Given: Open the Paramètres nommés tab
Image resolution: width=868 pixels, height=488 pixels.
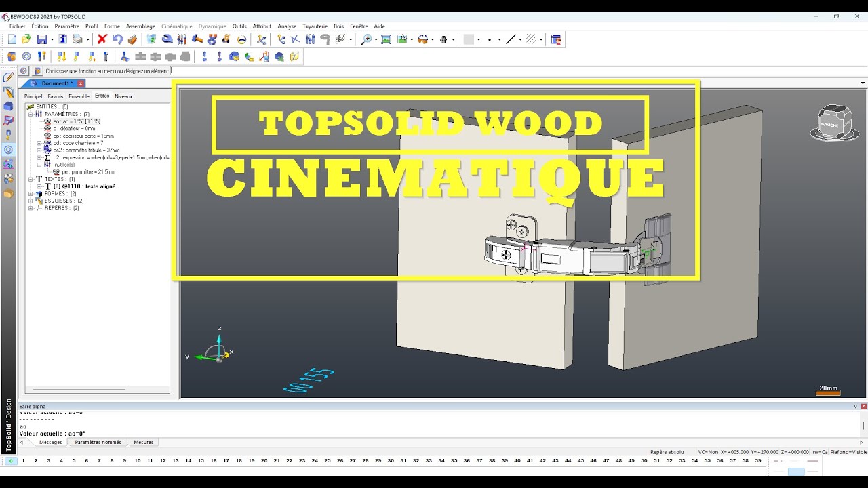Looking at the screenshot, I should tap(98, 442).
